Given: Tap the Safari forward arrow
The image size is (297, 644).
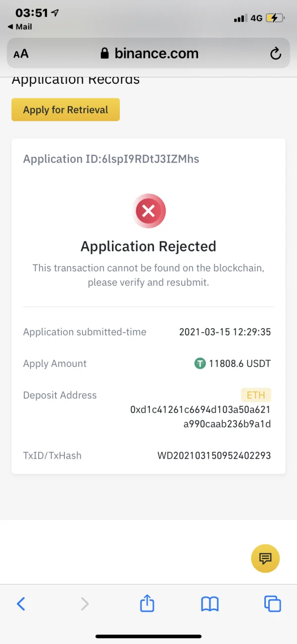Looking at the screenshot, I should [85, 603].
